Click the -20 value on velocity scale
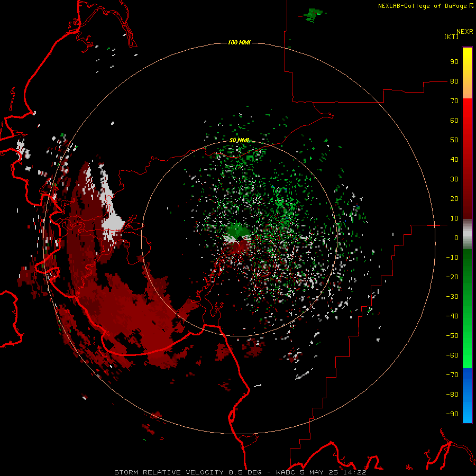Screen dimensions: 476x476 click(x=452, y=277)
